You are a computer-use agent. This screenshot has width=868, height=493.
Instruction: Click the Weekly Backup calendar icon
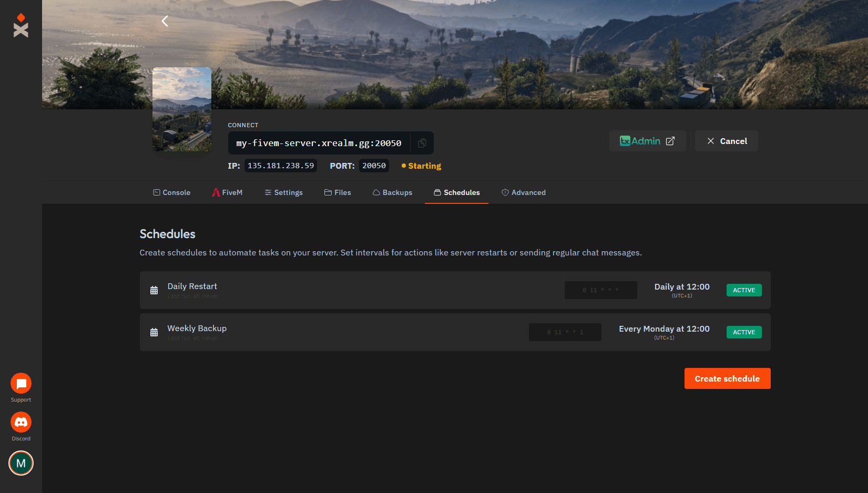[154, 332]
